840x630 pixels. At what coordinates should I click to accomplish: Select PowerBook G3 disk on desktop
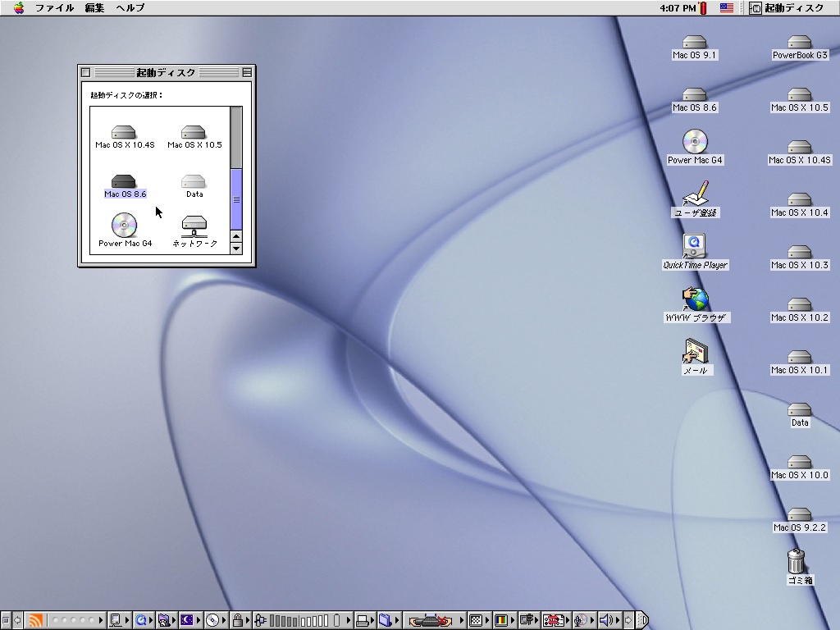click(799, 47)
